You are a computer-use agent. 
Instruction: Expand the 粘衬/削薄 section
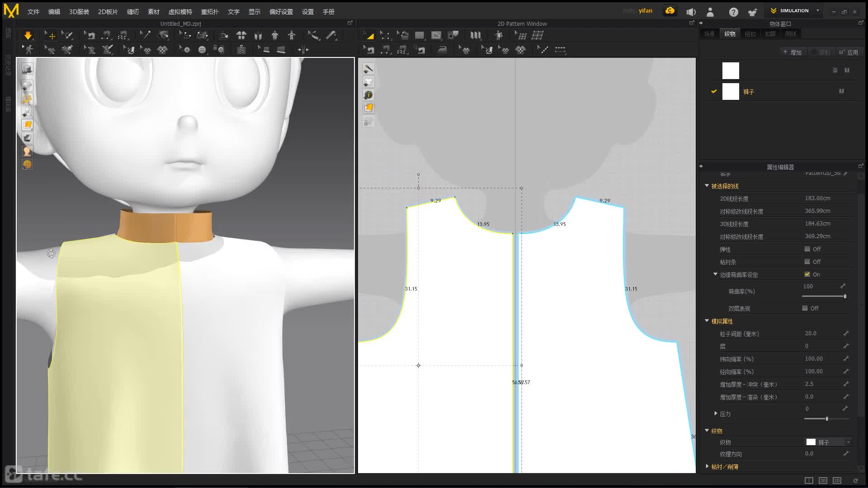707,466
